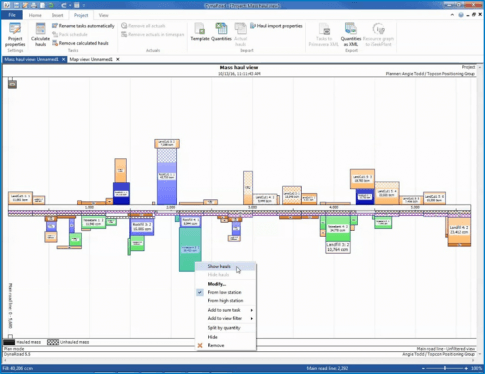
Task: Click the lock icon in chart corner
Action: coord(12,83)
